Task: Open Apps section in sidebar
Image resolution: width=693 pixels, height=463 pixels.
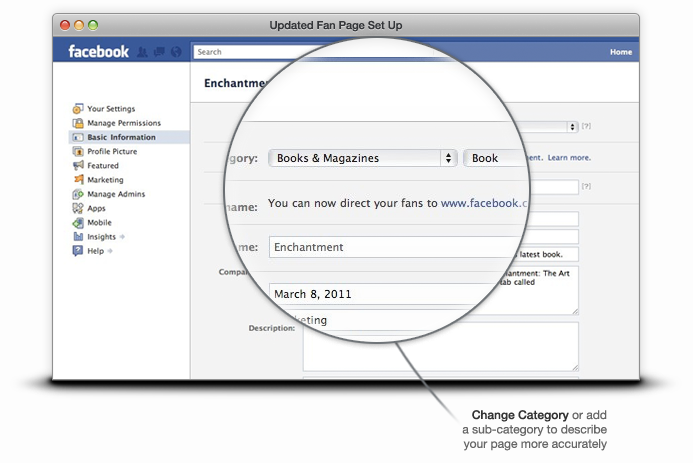Action: tap(96, 209)
